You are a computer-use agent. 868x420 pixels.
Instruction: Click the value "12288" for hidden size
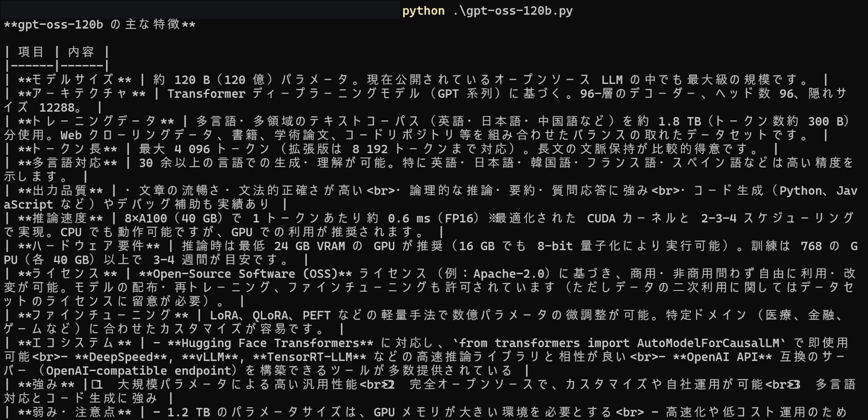[x=57, y=108]
